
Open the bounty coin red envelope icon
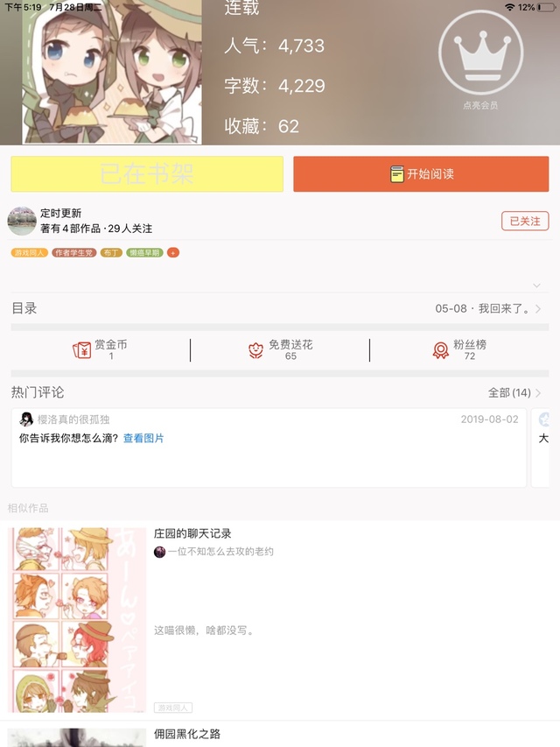click(81, 350)
